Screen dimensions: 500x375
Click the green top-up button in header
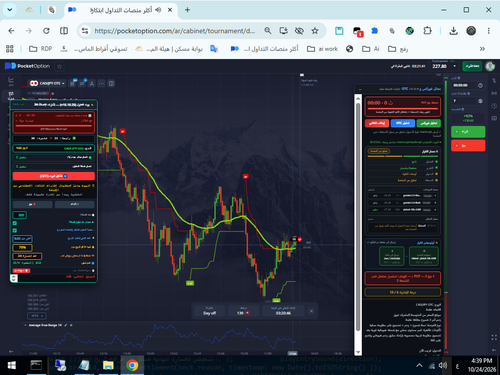(x=472, y=66)
